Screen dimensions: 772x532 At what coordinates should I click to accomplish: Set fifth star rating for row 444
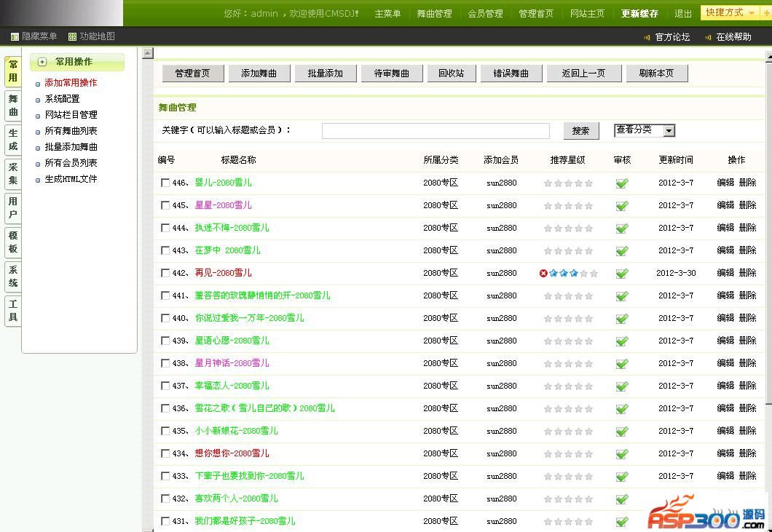tap(589, 229)
